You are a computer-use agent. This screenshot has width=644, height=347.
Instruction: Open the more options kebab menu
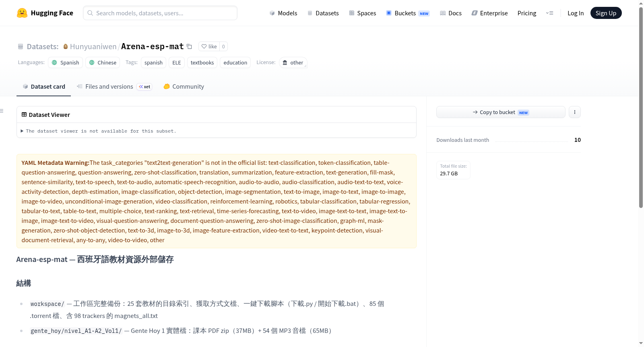coord(575,112)
